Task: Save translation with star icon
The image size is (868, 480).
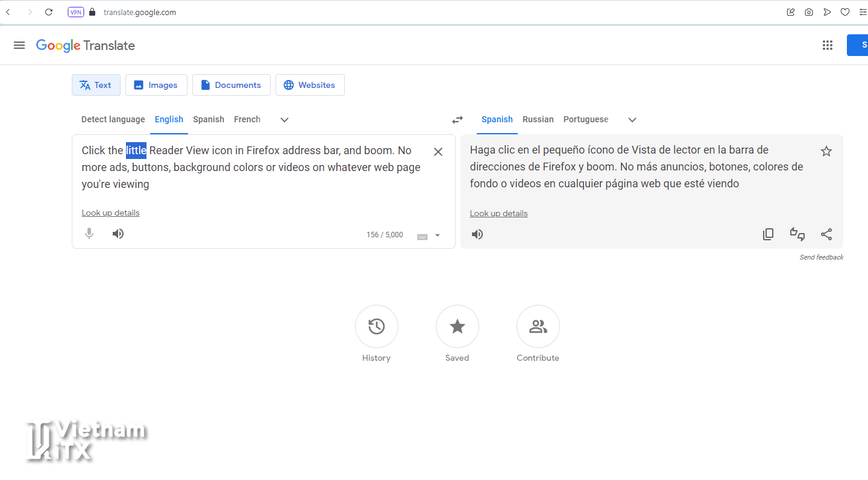Action: point(826,151)
